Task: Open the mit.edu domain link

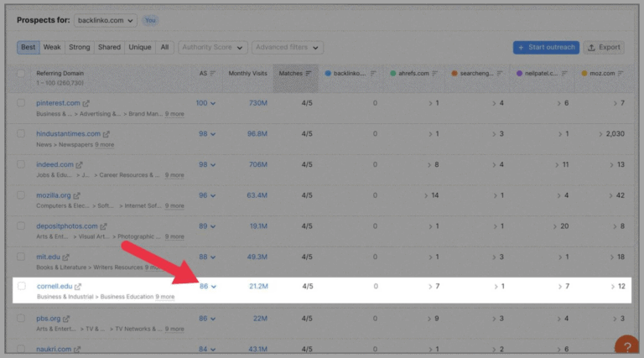Action: [48, 257]
